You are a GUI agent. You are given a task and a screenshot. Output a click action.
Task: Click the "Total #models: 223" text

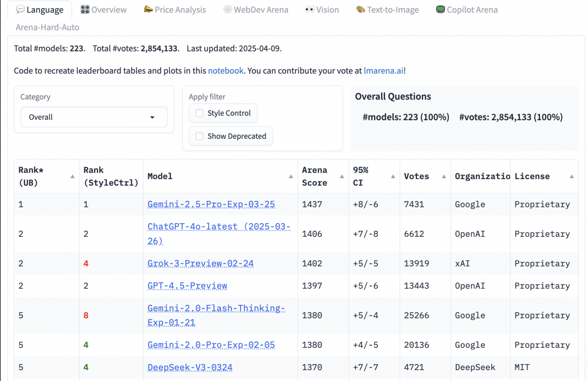tap(49, 48)
